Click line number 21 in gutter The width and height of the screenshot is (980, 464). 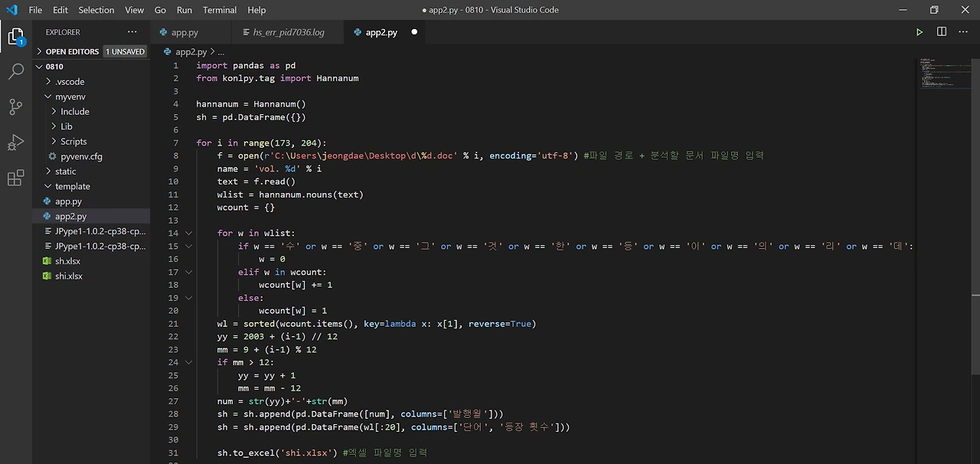click(x=173, y=323)
